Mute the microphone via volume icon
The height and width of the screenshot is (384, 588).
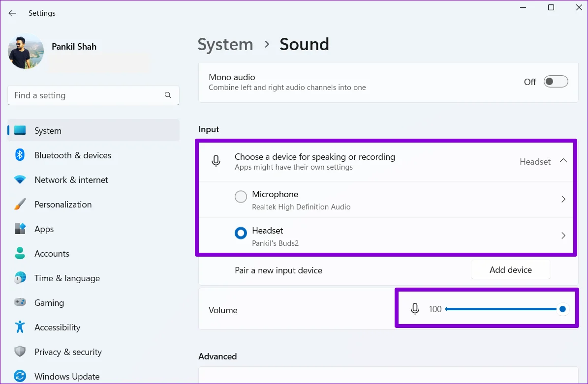[x=415, y=309]
